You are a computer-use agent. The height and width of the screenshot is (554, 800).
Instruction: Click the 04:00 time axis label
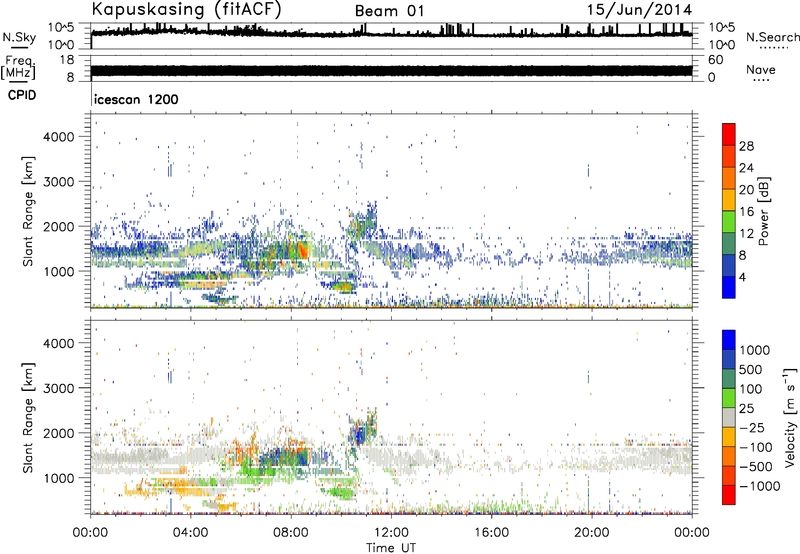pos(190,533)
